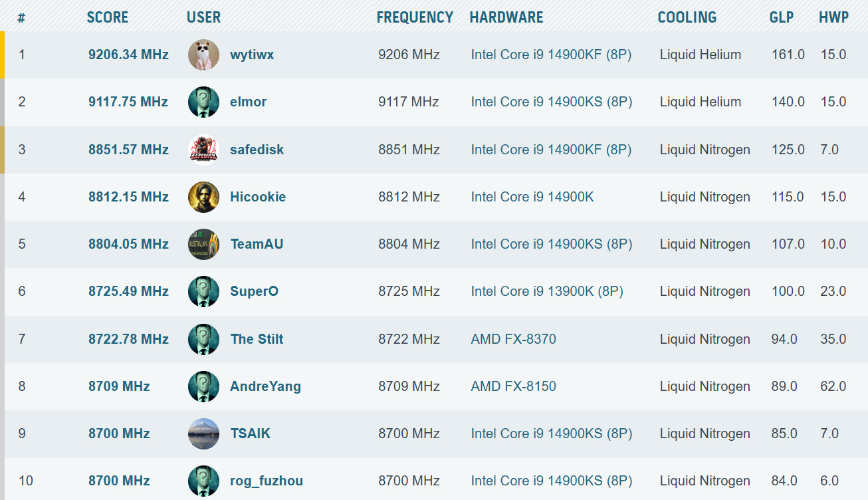Viewport: 868px width, 500px height.
Task: Visit TeamAU user profile link
Action: [x=257, y=244]
